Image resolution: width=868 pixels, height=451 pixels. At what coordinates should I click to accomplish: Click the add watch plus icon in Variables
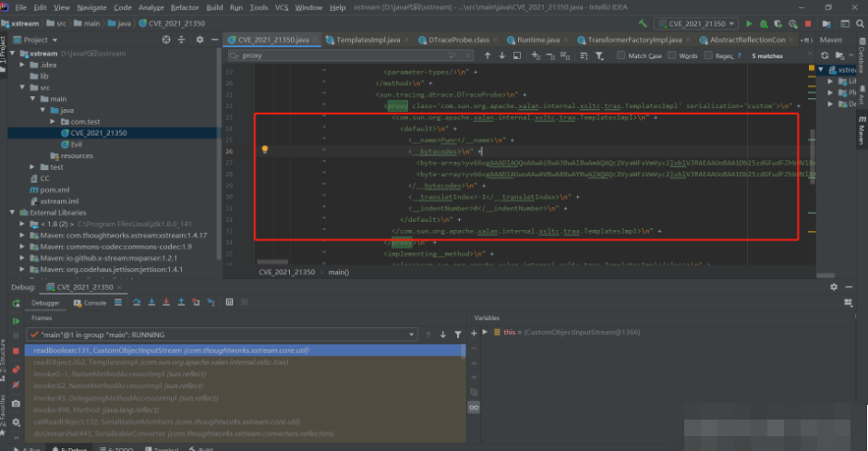(x=474, y=332)
